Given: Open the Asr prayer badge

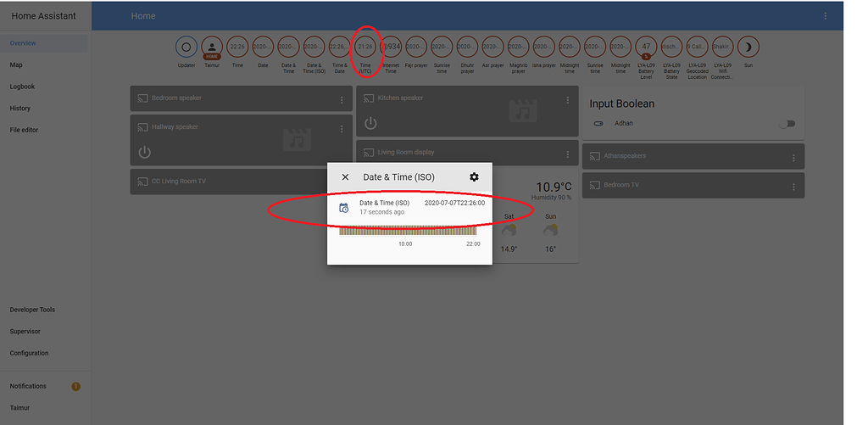Looking at the screenshot, I should pyautogui.click(x=492, y=48).
